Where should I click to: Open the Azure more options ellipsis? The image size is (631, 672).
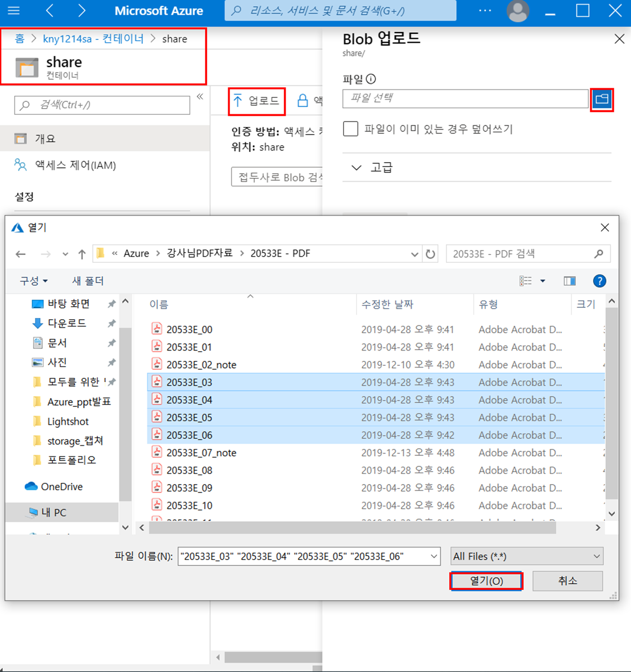pyautogui.click(x=485, y=10)
